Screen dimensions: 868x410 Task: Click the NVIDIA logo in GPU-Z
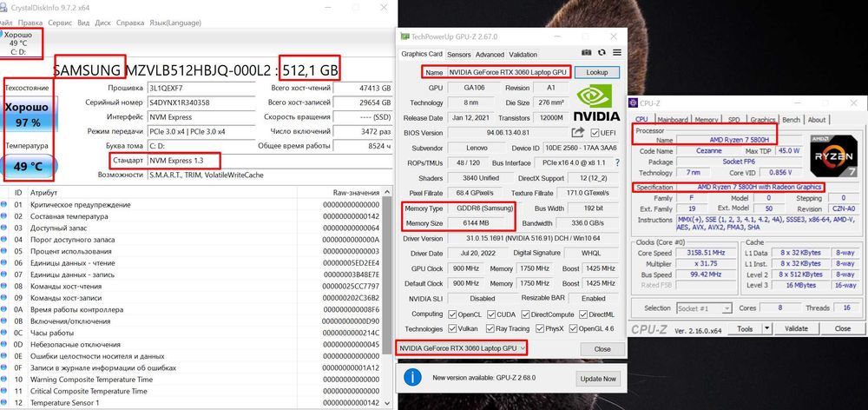(596, 102)
